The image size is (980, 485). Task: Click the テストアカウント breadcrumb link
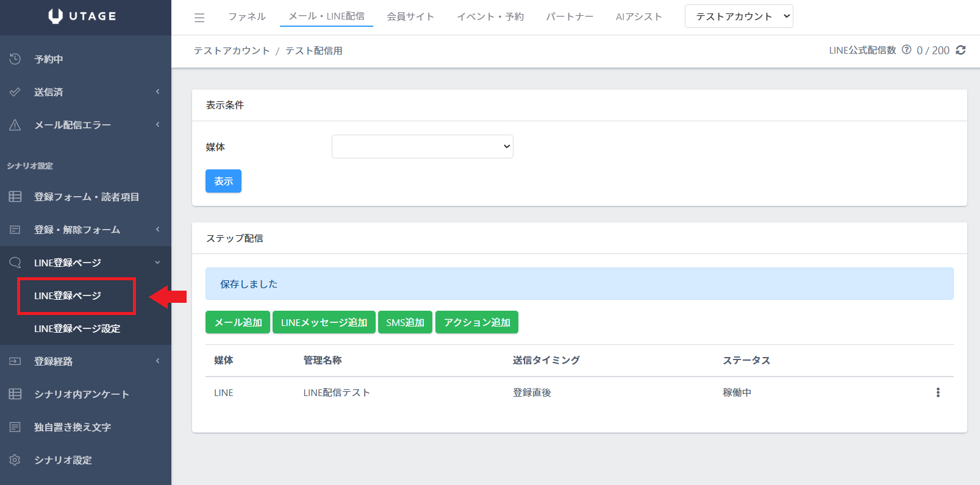[232, 51]
